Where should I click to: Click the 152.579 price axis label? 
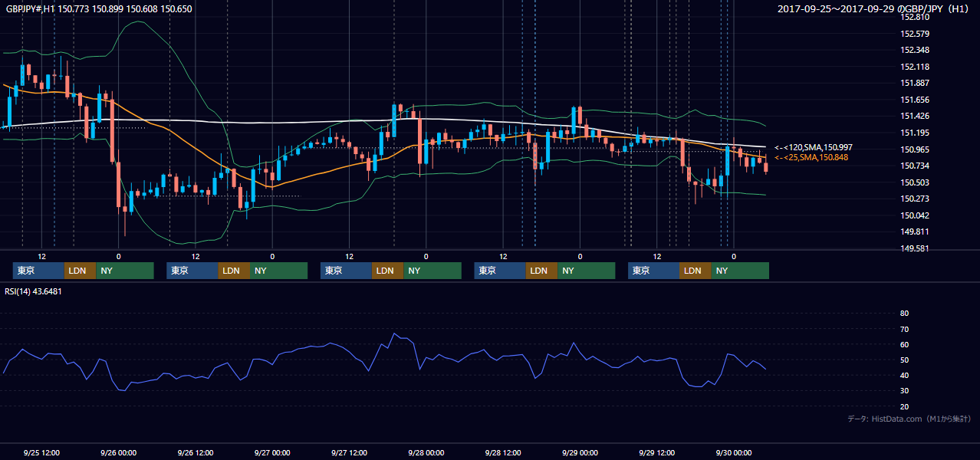coord(915,34)
